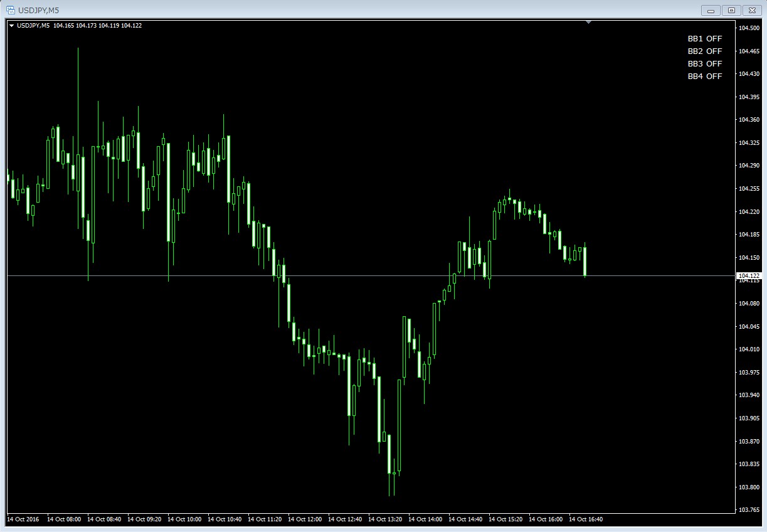Toggle the BB2 OFF button

(x=705, y=51)
